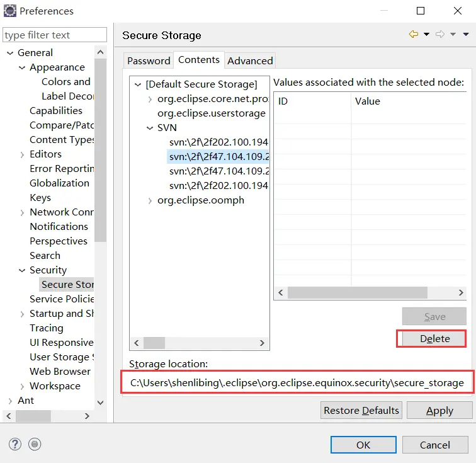Viewport: 476px width, 463px height.
Task: Switch to the Password tab
Action: click(x=149, y=60)
